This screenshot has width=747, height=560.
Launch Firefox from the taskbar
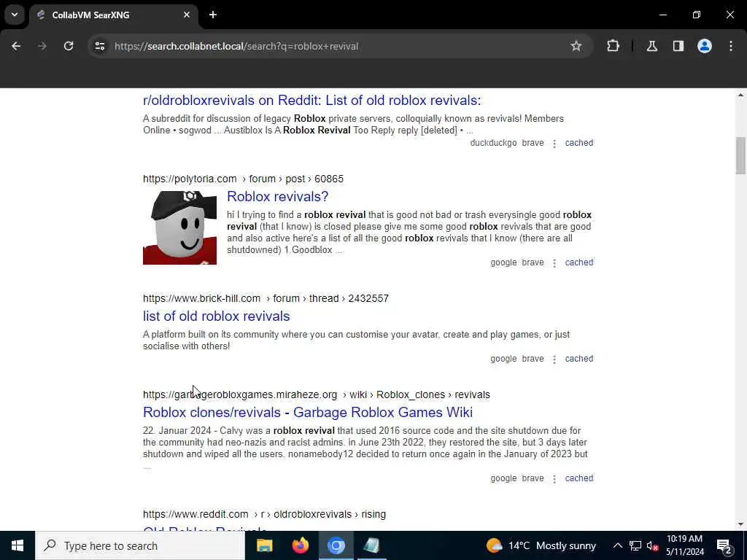(x=300, y=545)
